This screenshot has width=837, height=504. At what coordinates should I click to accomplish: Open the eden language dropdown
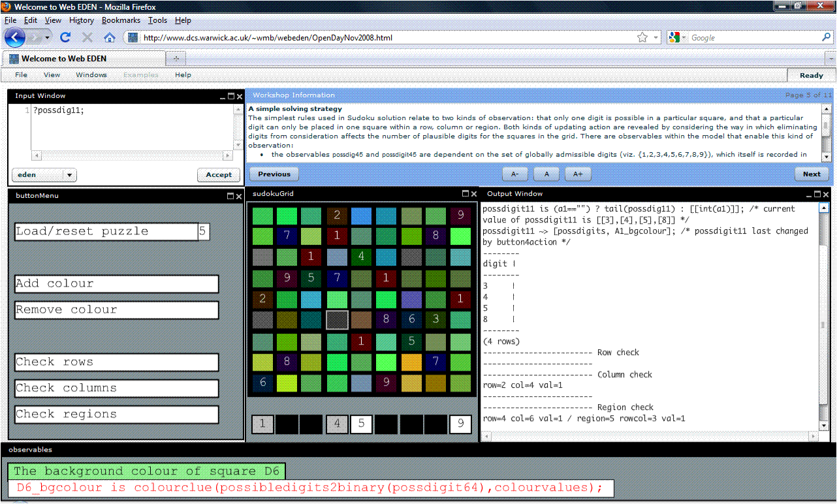click(x=69, y=175)
